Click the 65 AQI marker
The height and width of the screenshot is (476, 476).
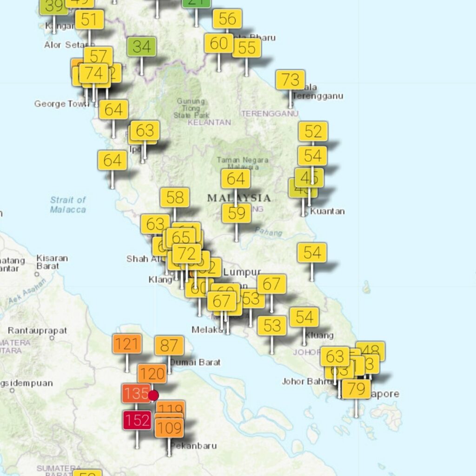tap(181, 237)
